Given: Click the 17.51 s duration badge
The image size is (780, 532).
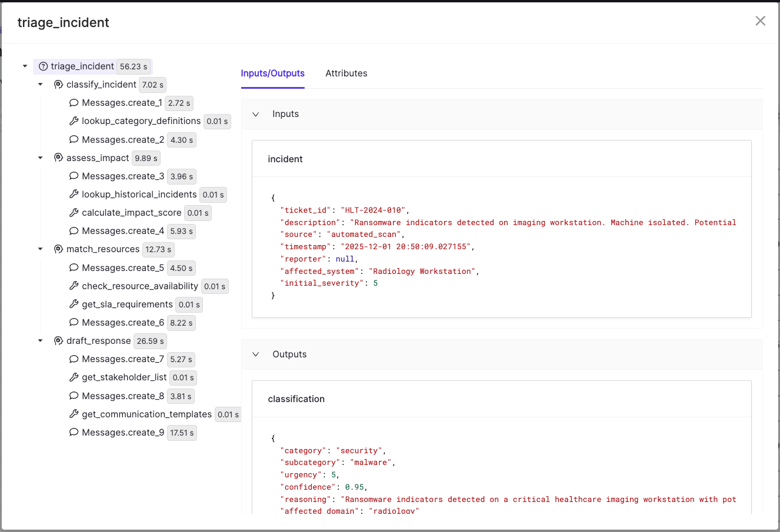Looking at the screenshot, I should pyautogui.click(x=182, y=433).
